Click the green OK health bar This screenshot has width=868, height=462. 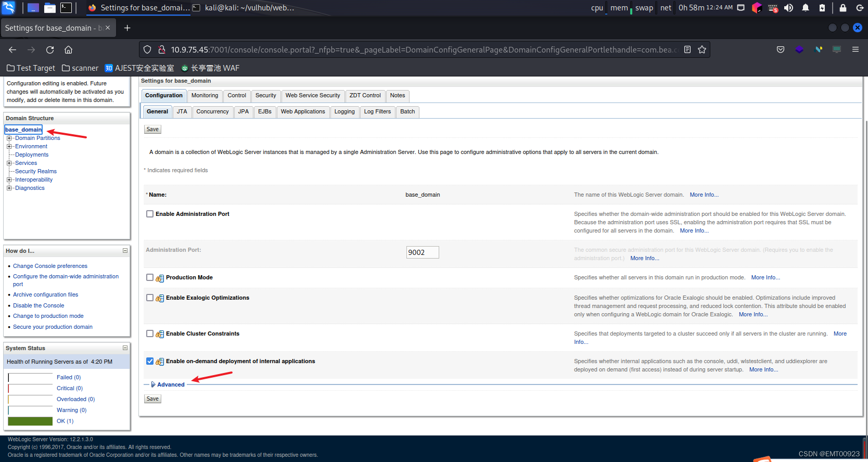tap(30, 421)
